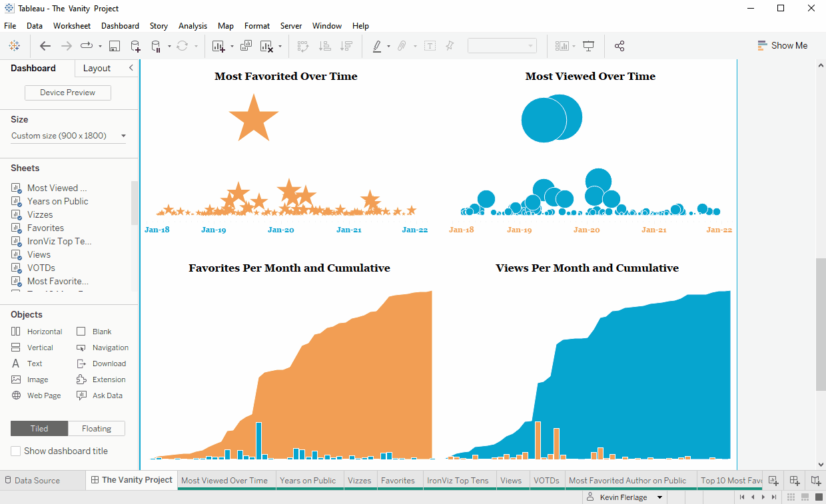Screen dimensions: 826x504
Task: Create a New Worksheet using the bottom-right icon
Action: pyautogui.click(x=773, y=480)
